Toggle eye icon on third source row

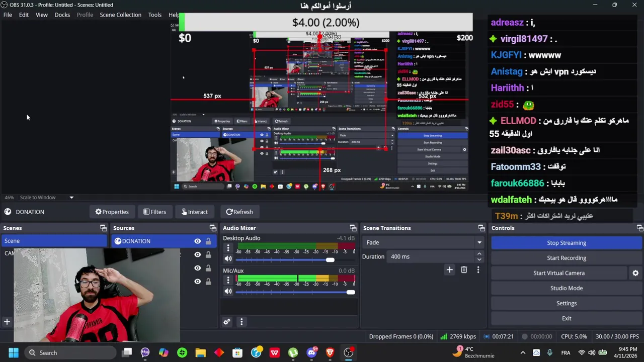point(198,268)
